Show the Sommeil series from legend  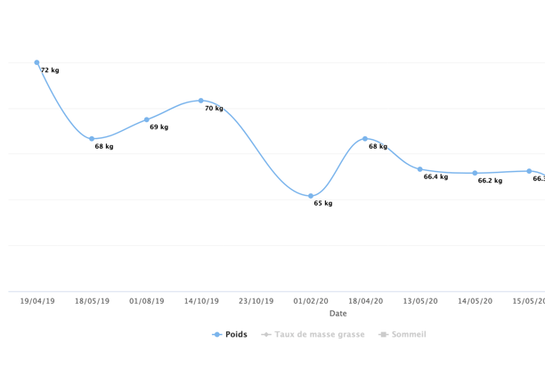(x=403, y=334)
